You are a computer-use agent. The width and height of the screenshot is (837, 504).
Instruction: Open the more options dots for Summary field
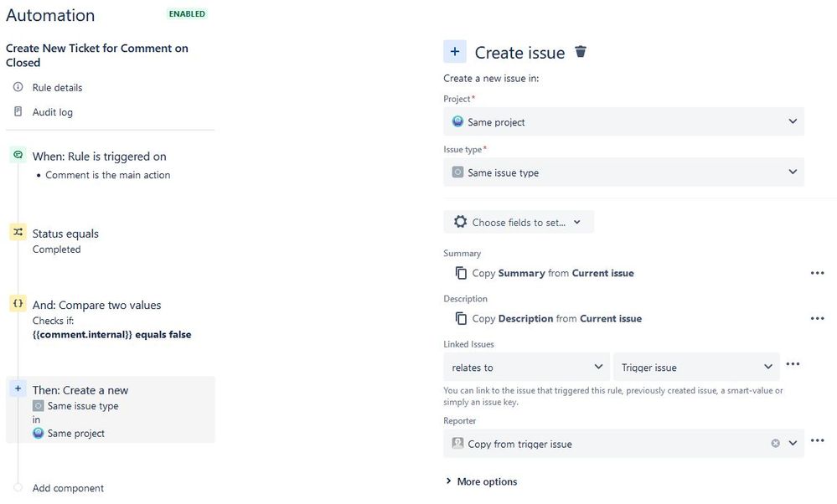click(x=817, y=273)
